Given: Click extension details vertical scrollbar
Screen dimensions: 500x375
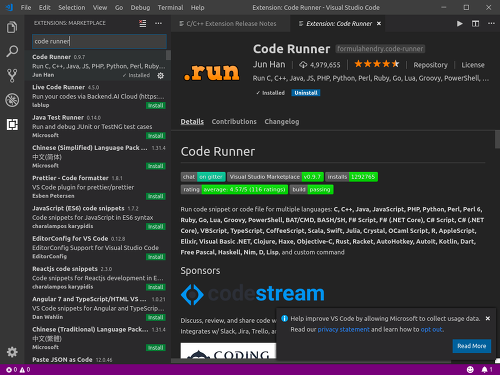Looking at the screenshot, I should pyautogui.click(x=497, y=139).
